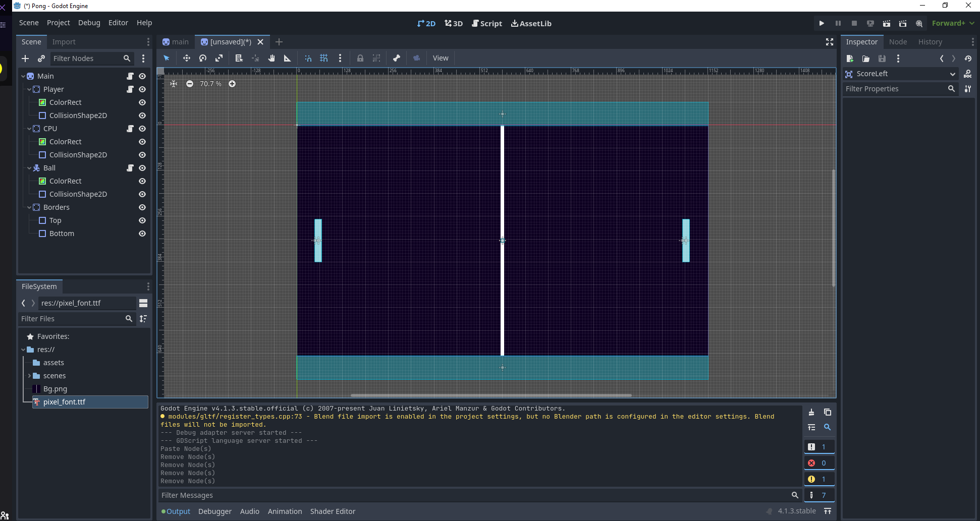Open the Forward+ renderer dropdown
This screenshot has height=521, width=980.
953,23
